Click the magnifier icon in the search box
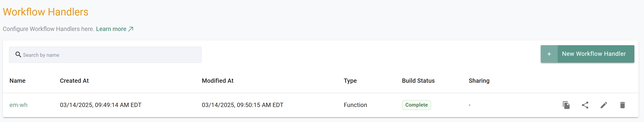The width and height of the screenshot is (644, 122). (18, 54)
